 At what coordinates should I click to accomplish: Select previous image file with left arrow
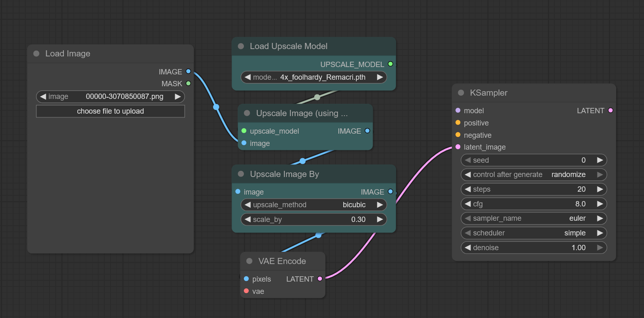[x=43, y=96]
